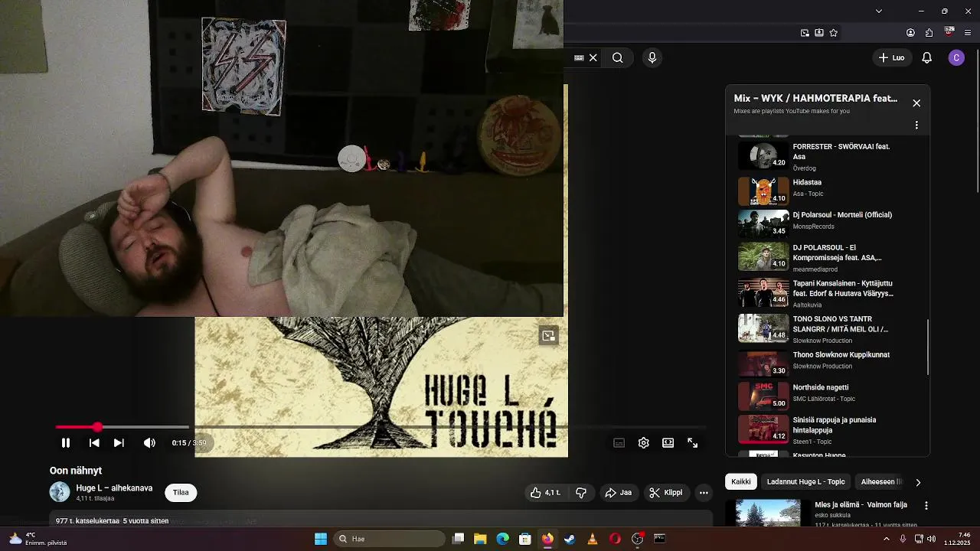Select the Kaikki filter chip
Screen dimensions: 980x551
741,481
